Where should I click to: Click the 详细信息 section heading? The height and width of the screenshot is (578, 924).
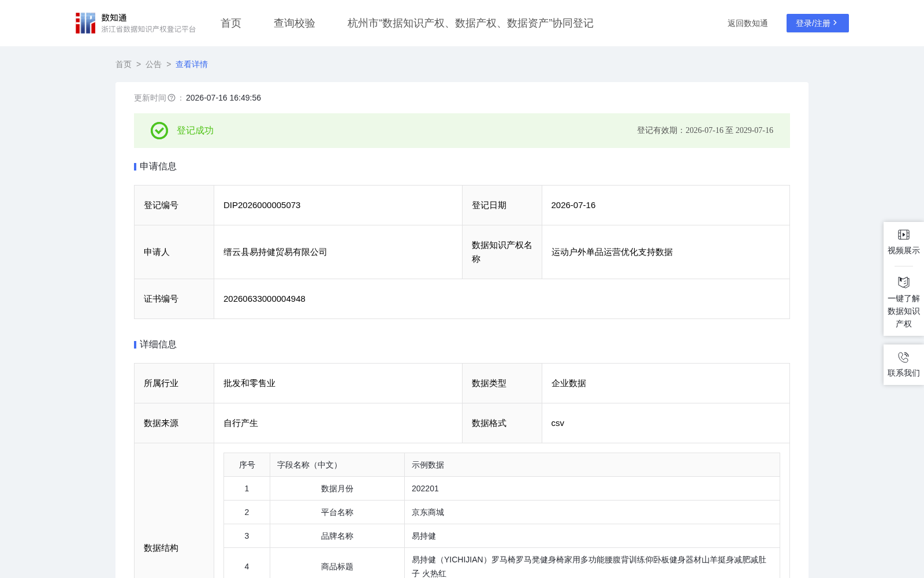click(158, 344)
